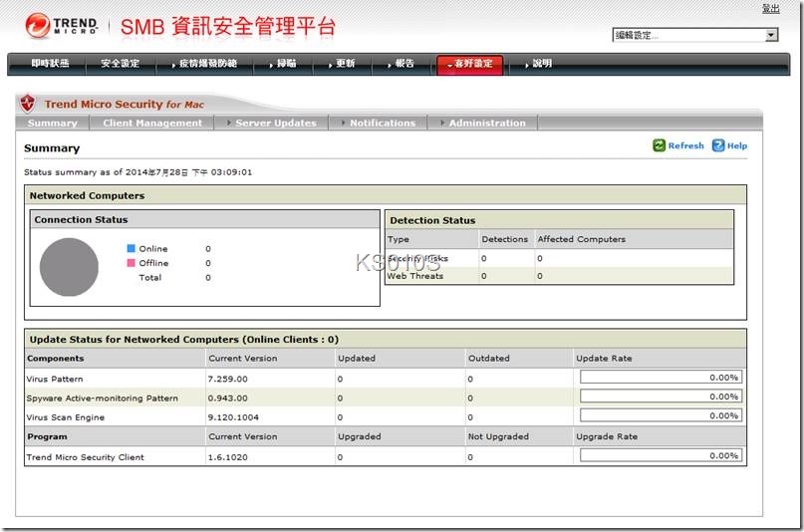Click version number 9.120.1004
This screenshot has width=804, height=532.
click(233, 417)
